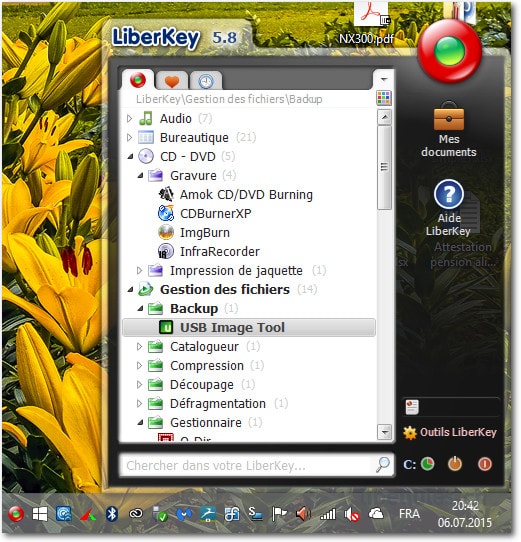Image resolution: width=521 pixels, height=542 pixels.
Task: Click the CD - DVD disc icon
Action: (146, 156)
